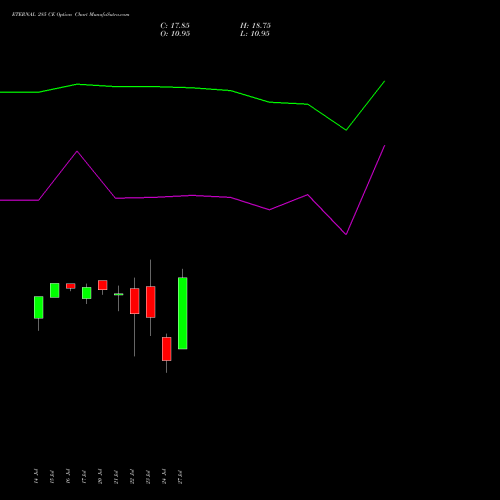Click the peak of the purple line
The height and width of the screenshot is (500, 500).
[x=385, y=146]
